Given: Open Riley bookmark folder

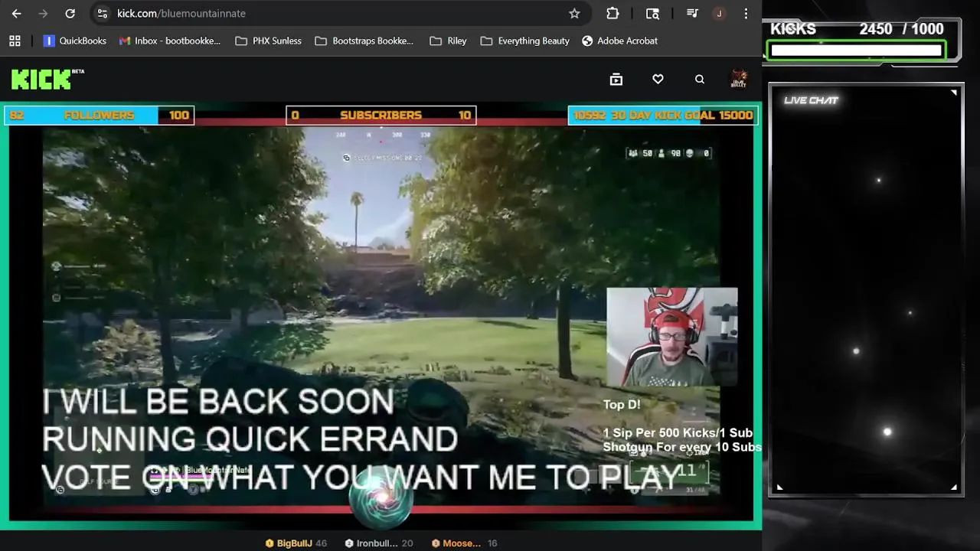Looking at the screenshot, I should pos(448,41).
